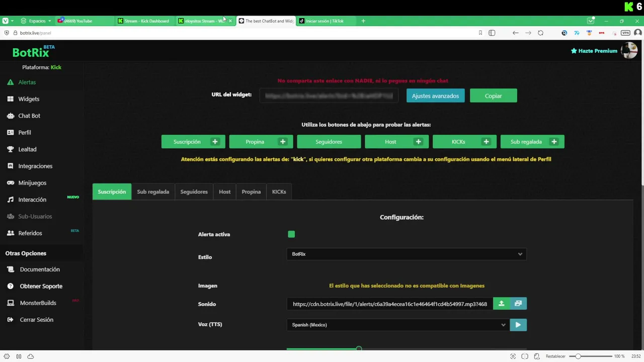
Task: Click the plus icon on Propina test button
Action: pyautogui.click(x=283, y=142)
